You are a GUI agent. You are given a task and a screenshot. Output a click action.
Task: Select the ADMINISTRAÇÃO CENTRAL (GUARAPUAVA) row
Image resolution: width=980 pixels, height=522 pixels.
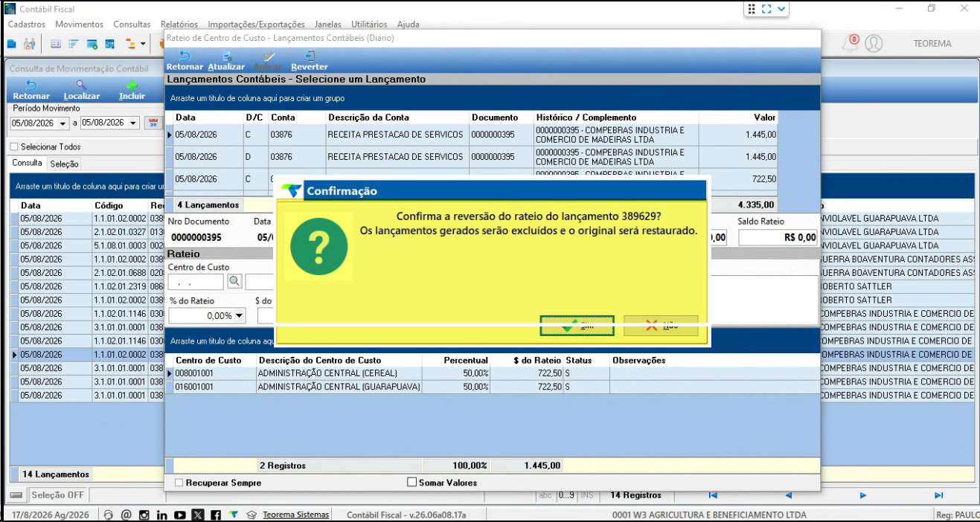click(492, 387)
